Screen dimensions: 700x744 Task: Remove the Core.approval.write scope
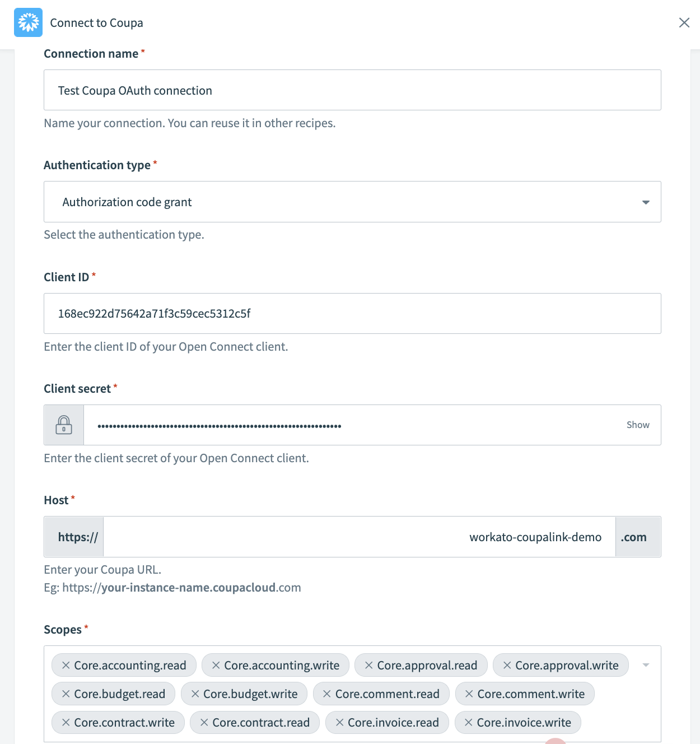[x=506, y=665]
